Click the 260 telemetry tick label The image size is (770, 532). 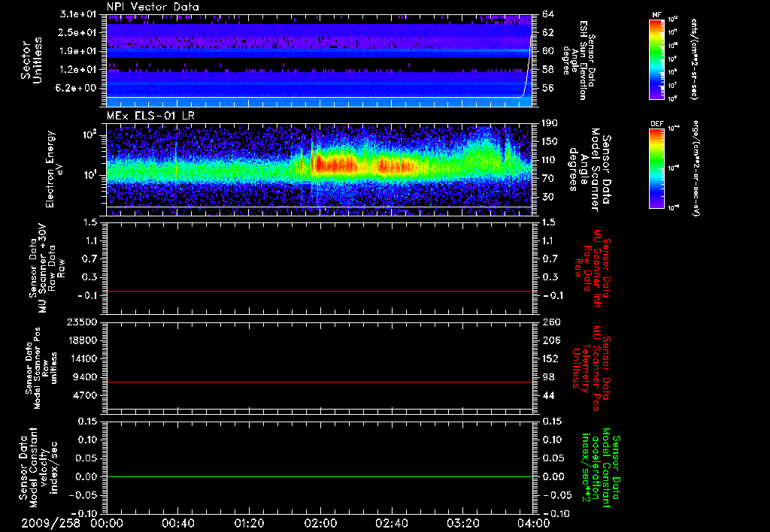pyautogui.click(x=550, y=322)
